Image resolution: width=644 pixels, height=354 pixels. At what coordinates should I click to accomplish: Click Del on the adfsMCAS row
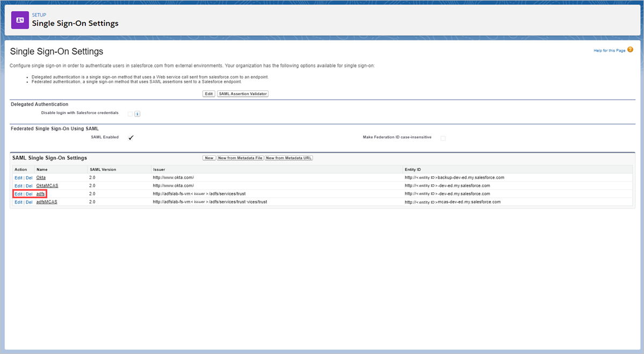point(28,201)
